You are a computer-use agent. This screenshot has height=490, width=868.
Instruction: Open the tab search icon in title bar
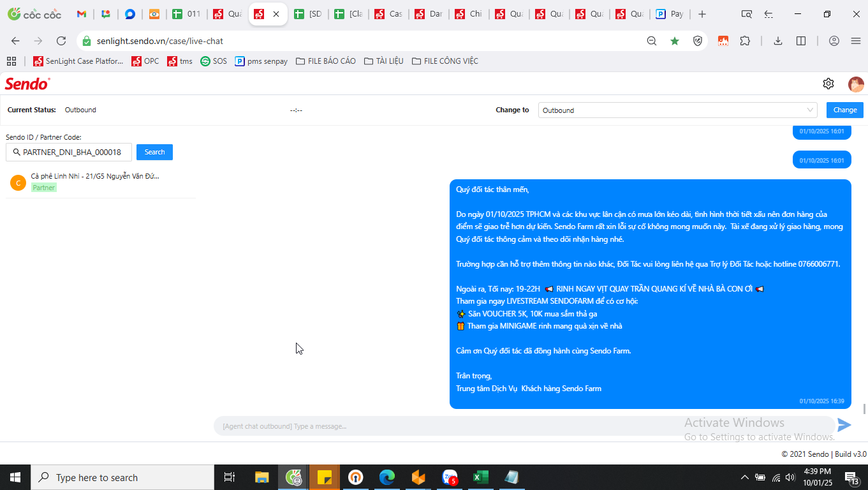[747, 14]
